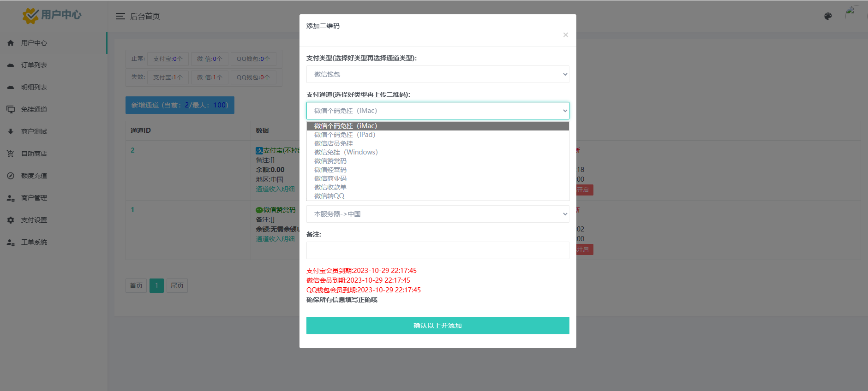
Task: Open the 支付类型 dropdown showing 微信钱包
Action: coord(437,74)
